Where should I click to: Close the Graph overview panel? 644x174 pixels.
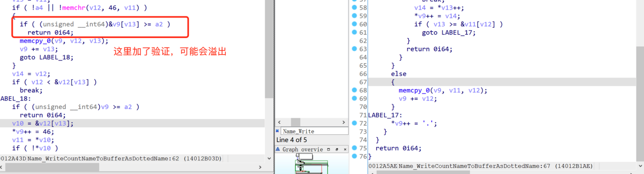[345, 149]
